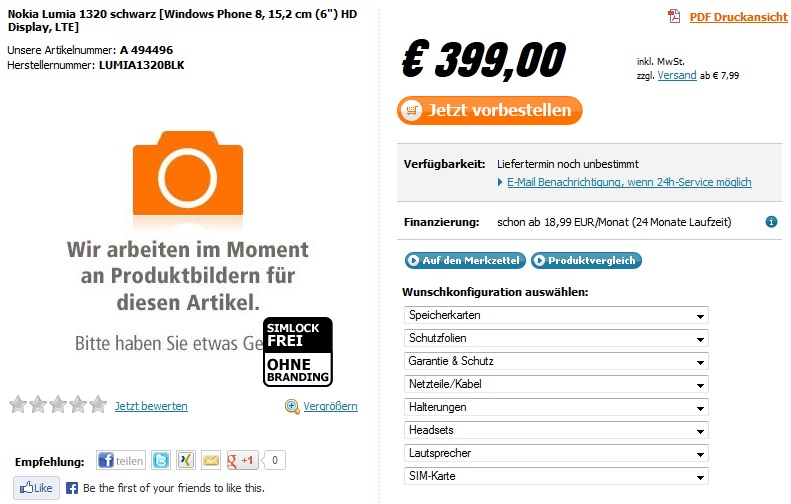
Task: Click the PDF document icon
Action: pos(674,17)
